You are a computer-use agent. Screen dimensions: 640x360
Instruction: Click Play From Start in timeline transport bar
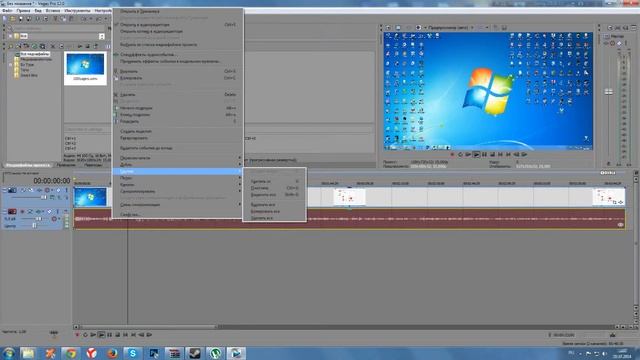(93, 335)
